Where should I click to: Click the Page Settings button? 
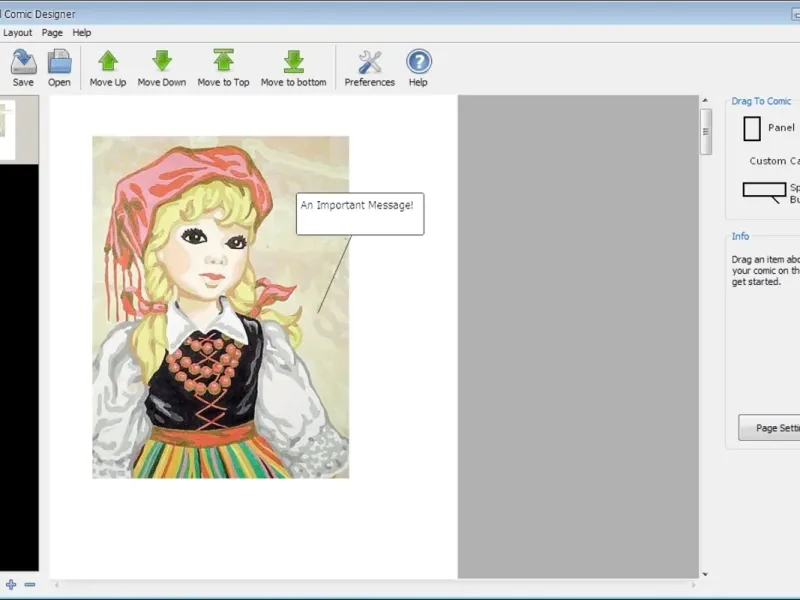pos(769,428)
